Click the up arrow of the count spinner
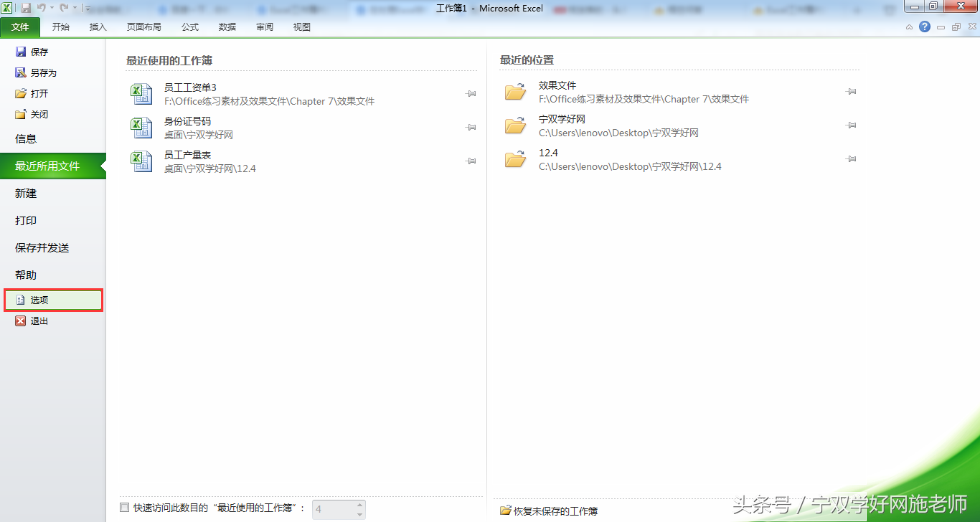Viewport: 980px width, 522px height. (x=360, y=505)
